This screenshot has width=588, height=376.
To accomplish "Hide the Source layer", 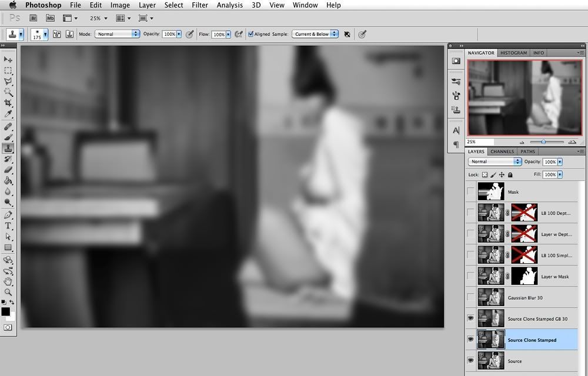I will 470,360.
